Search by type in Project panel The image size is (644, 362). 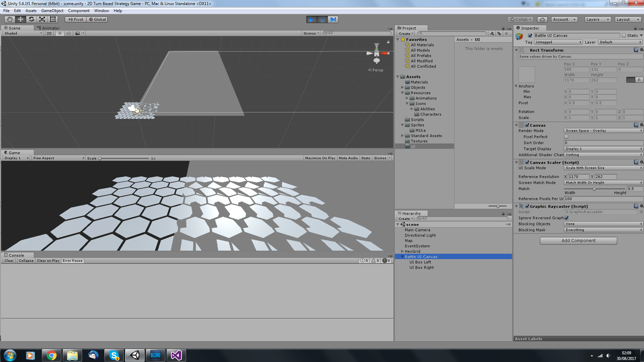(492, 34)
